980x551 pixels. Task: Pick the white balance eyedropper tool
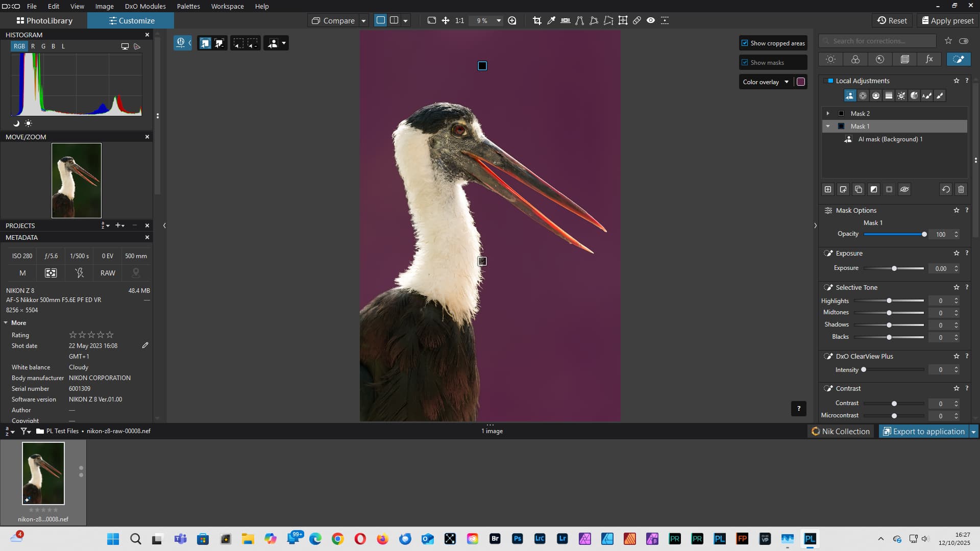pyautogui.click(x=551, y=20)
